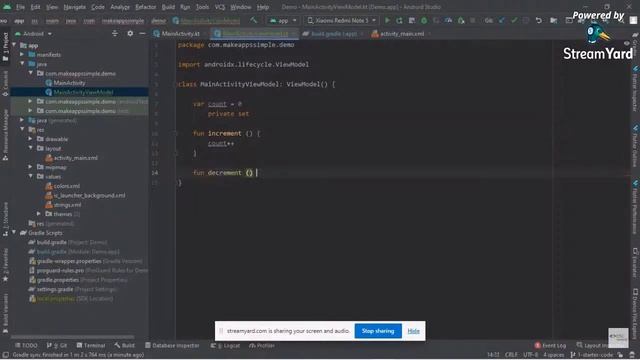
Task: Select activity_main.xml in layout folder
Action: point(76,158)
